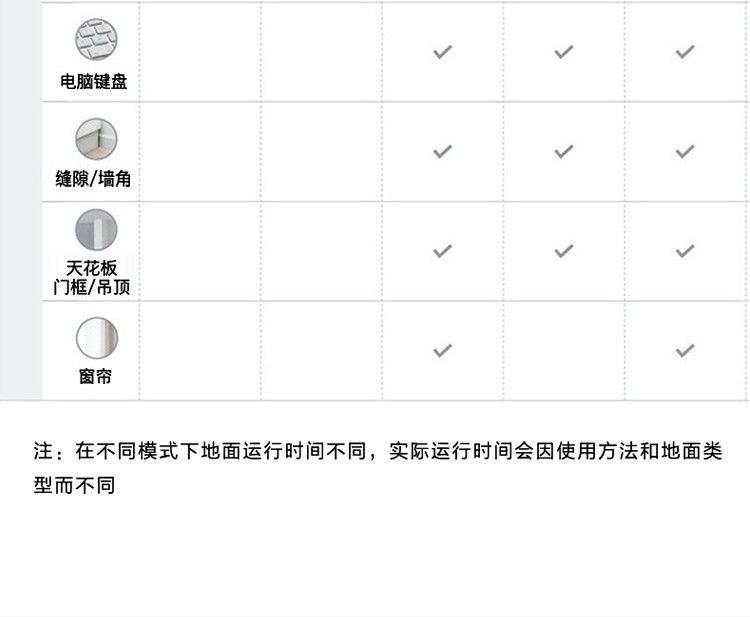Select the 天花板 门框/吊顶 label

tap(92, 278)
